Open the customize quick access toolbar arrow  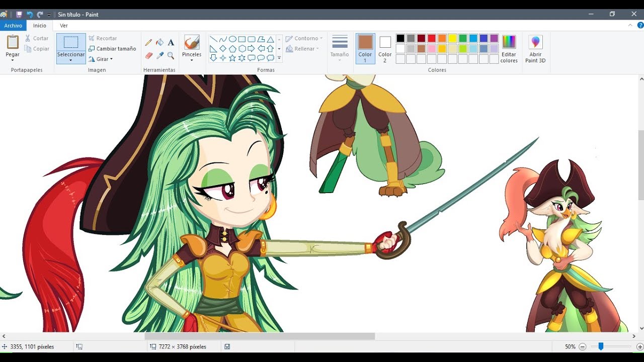(49, 15)
